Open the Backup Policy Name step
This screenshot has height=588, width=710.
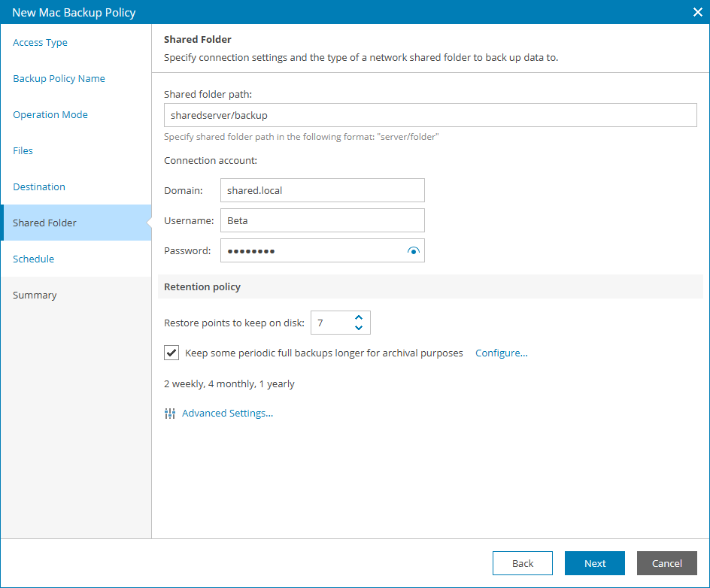coord(60,78)
